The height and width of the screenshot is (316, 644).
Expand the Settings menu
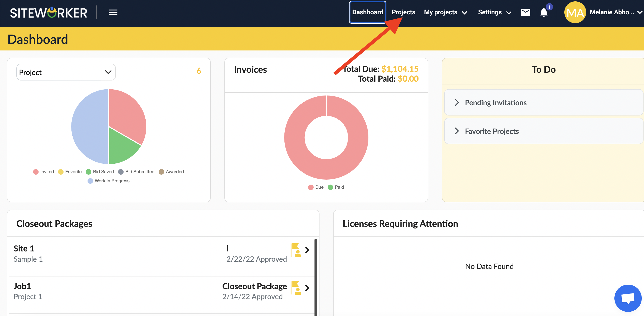coord(494,12)
